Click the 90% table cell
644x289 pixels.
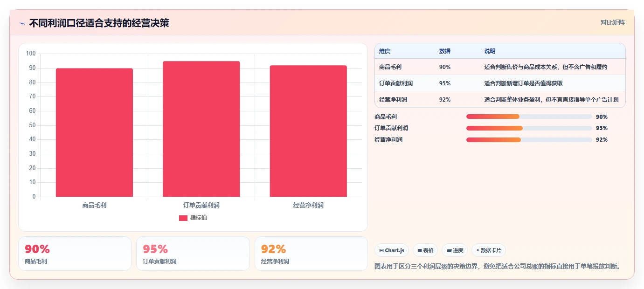pos(445,67)
